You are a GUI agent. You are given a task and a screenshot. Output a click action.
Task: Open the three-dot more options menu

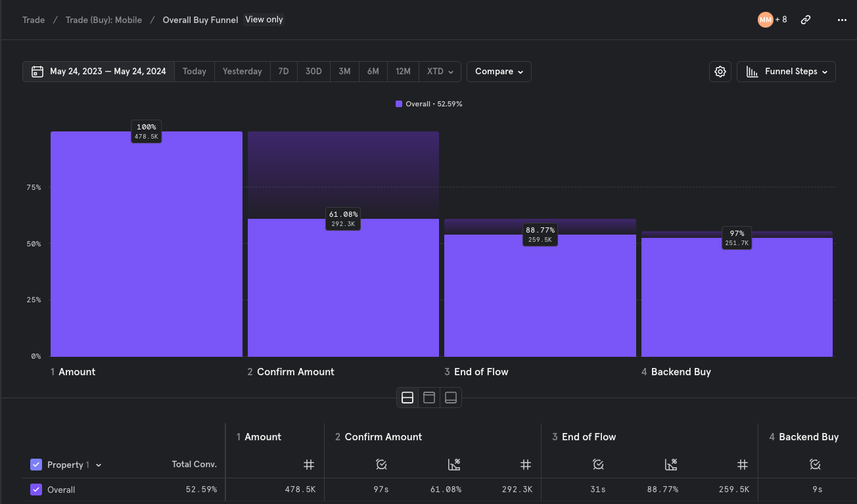842,20
